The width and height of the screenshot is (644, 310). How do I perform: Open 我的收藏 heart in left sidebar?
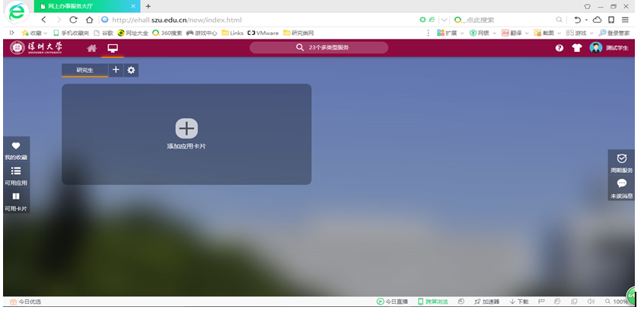click(16, 149)
